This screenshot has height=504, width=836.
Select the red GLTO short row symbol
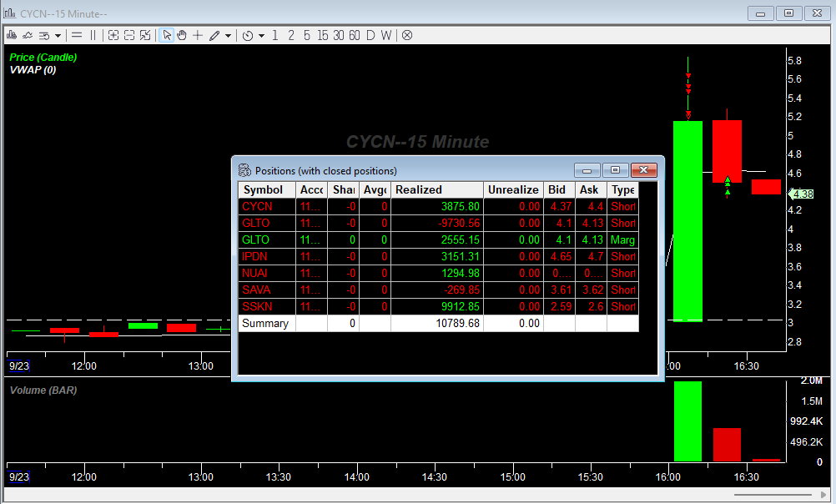pos(256,223)
